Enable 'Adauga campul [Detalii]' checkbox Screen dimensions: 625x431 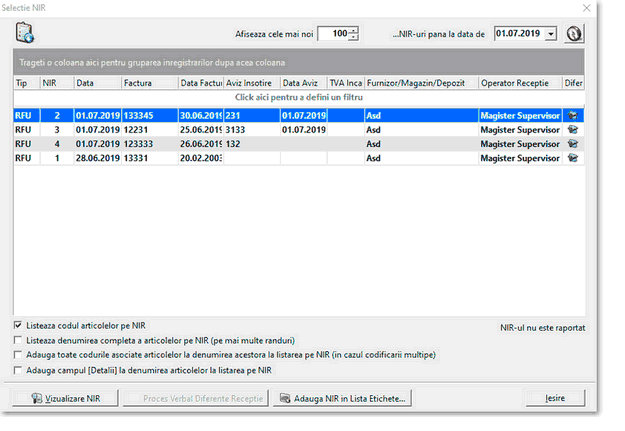(18, 370)
